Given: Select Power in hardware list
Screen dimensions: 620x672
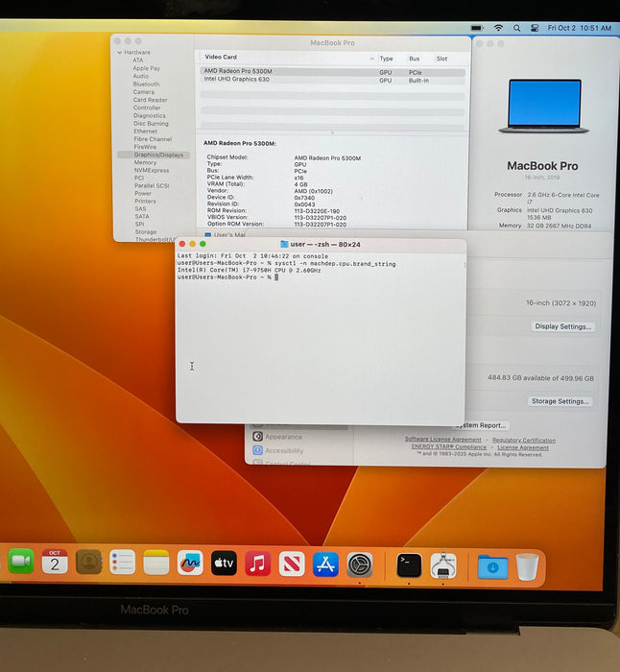Looking at the screenshot, I should point(143,193).
